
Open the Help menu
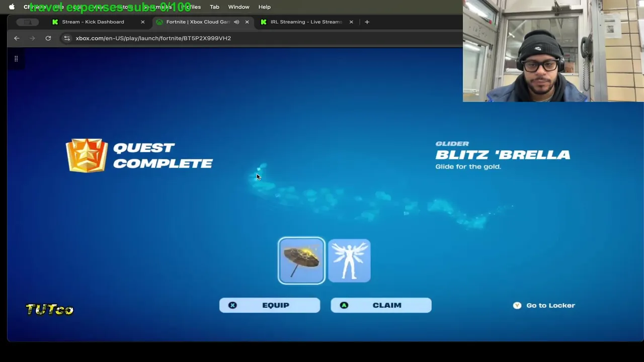[x=265, y=7]
